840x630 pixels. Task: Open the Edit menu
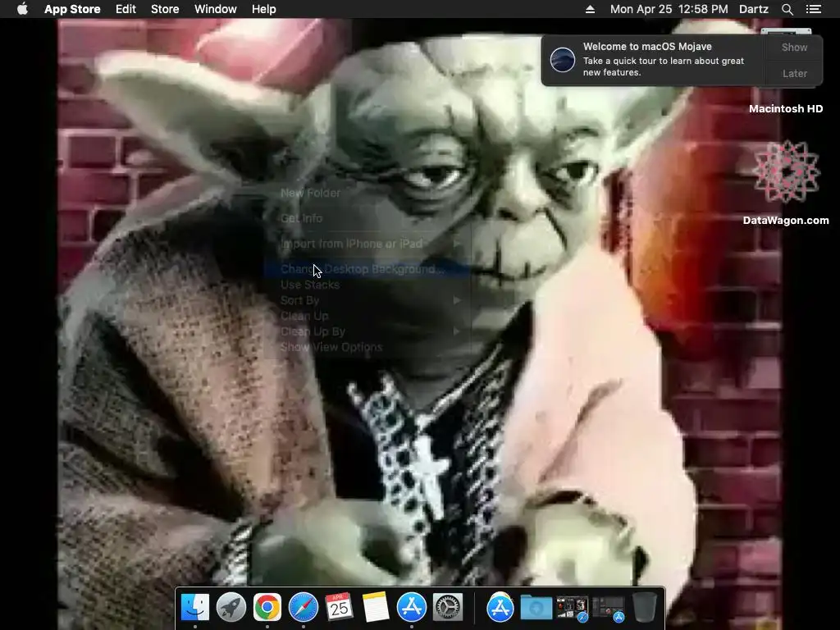(x=126, y=9)
